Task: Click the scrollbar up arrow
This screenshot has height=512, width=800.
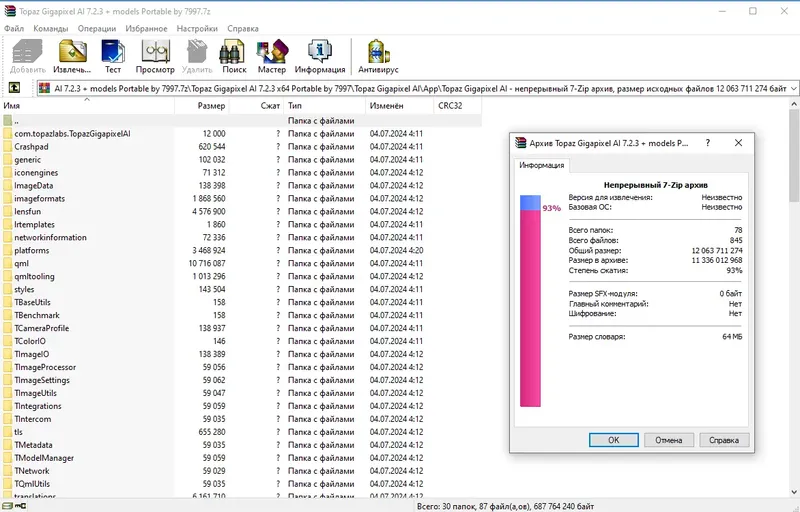Action: click(x=794, y=104)
